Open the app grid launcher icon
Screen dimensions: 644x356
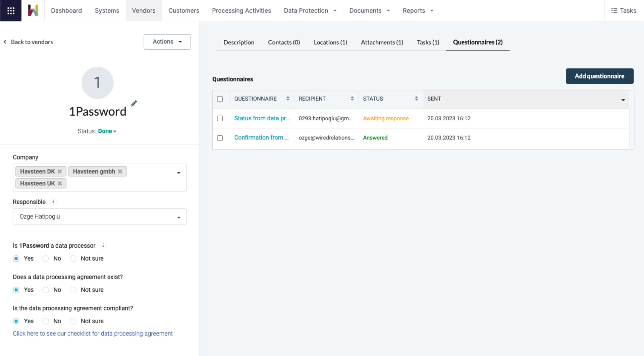(x=11, y=11)
